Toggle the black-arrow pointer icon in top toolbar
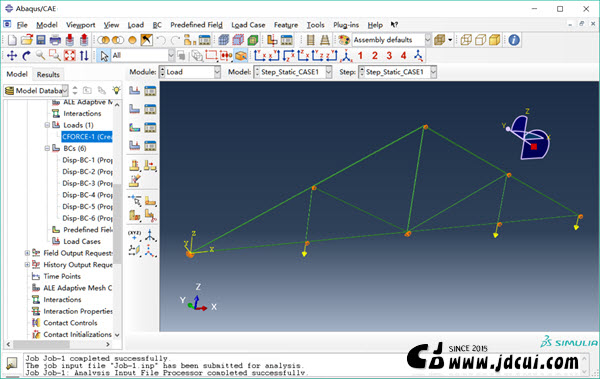Viewport: 600px width, 379px height. (147, 40)
